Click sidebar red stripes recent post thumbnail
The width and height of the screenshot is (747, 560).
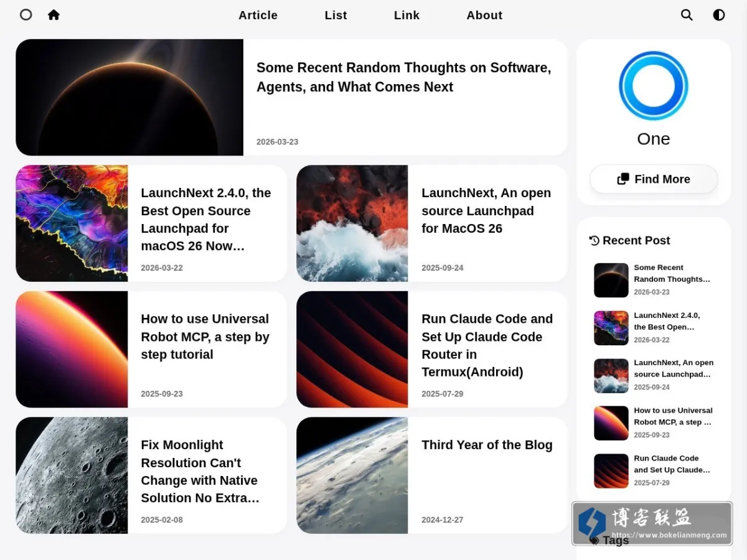[611, 471]
